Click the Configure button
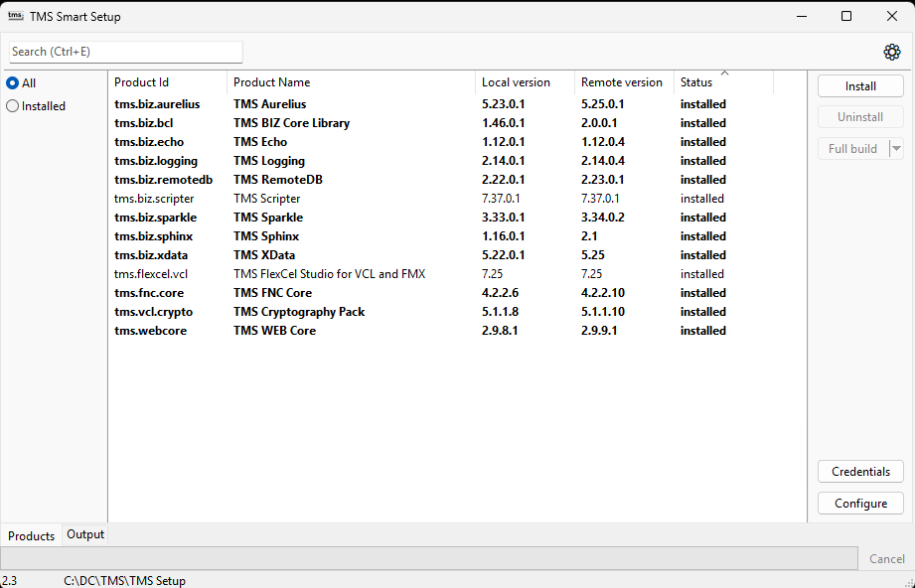This screenshot has height=588, width=915. tap(860, 504)
